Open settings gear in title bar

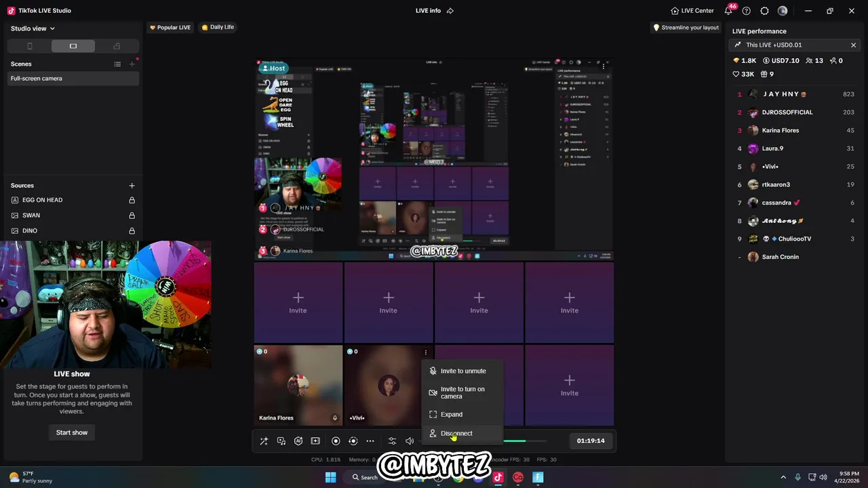pos(764,11)
